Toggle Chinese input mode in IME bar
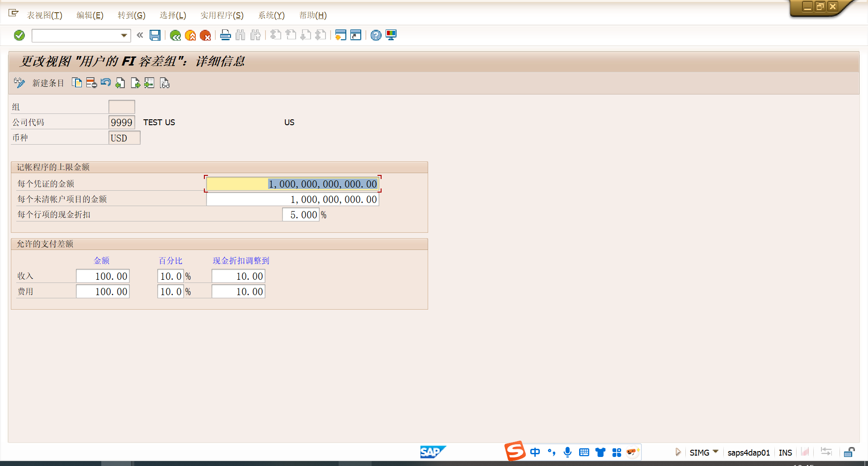This screenshot has height=466, width=868. pyautogui.click(x=535, y=452)
